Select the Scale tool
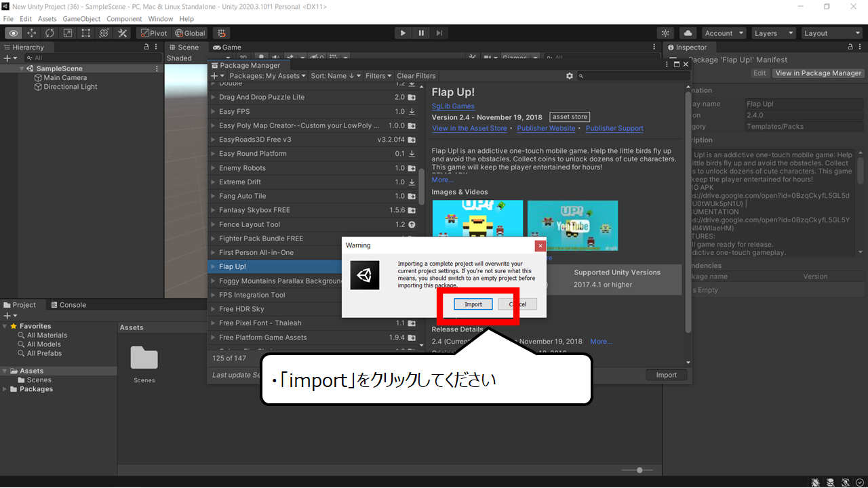Viewport: 868px width, 488px height. coord(68,33)
